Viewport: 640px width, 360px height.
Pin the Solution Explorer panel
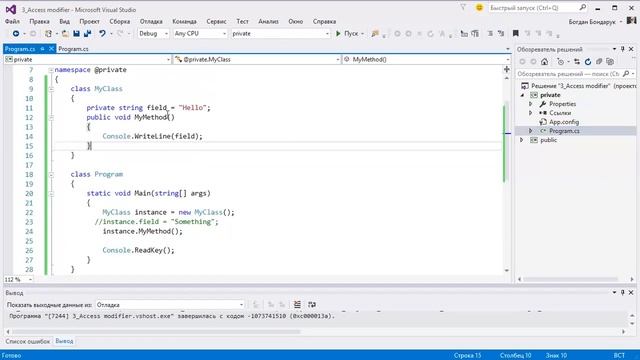[x=622, y=49]
